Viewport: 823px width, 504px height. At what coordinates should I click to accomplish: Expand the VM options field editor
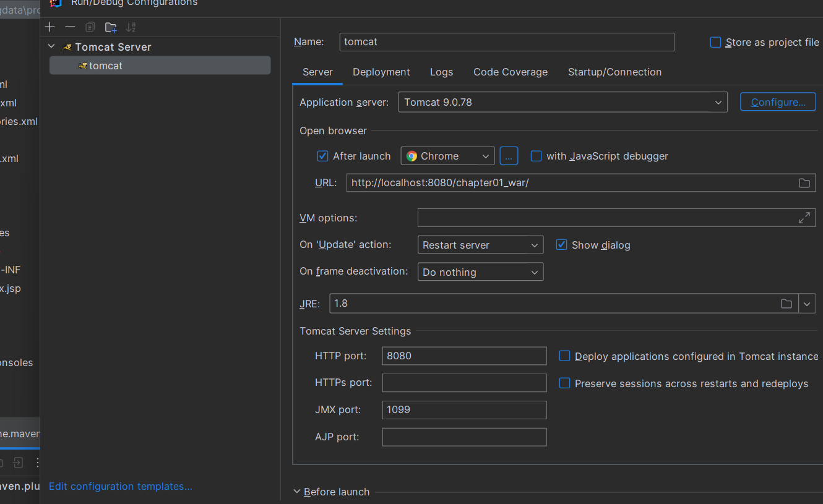point(804,218)
